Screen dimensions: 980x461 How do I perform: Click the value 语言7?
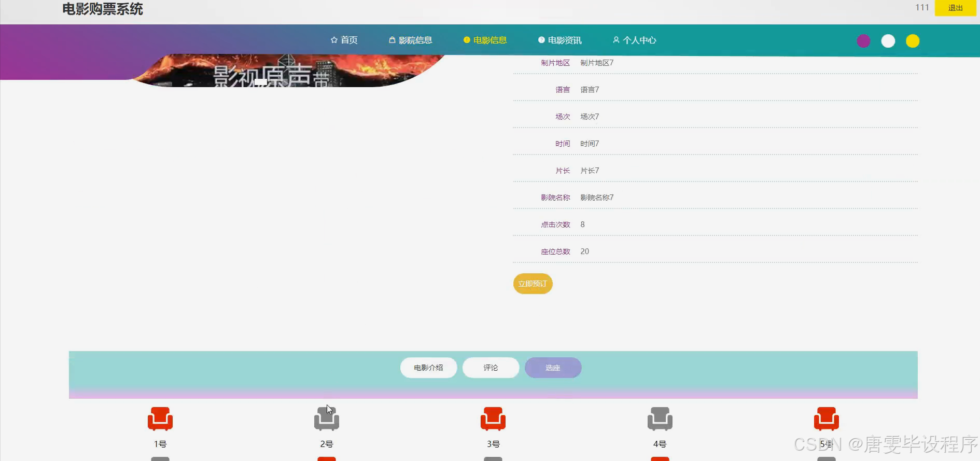(x=590, y=90)
